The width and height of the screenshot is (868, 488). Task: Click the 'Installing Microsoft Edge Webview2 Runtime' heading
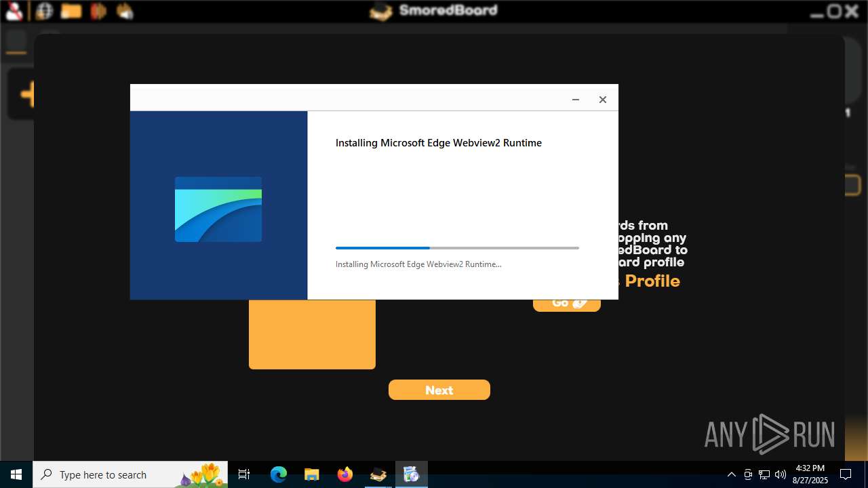[x=439, y=143]
